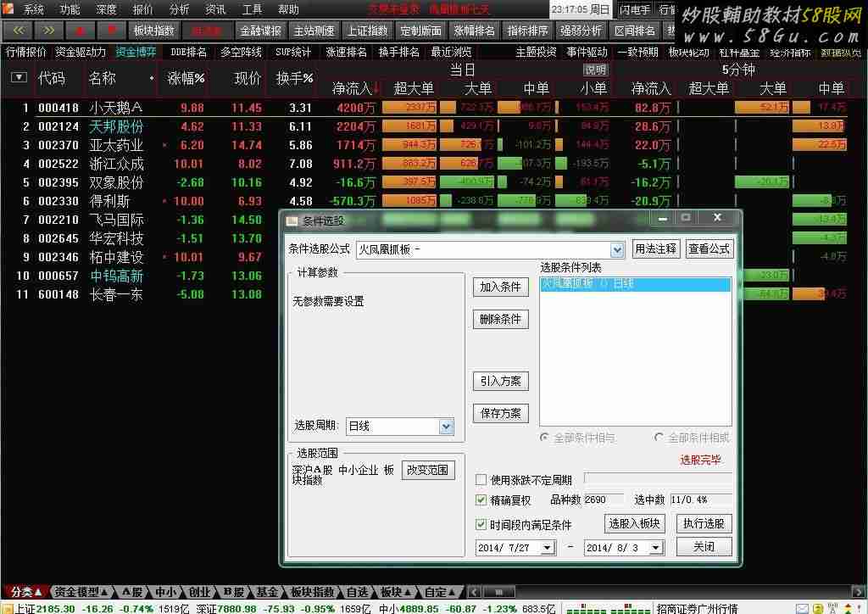Click the 加入条件 button

pyautogui.click(x=500, y=287)
